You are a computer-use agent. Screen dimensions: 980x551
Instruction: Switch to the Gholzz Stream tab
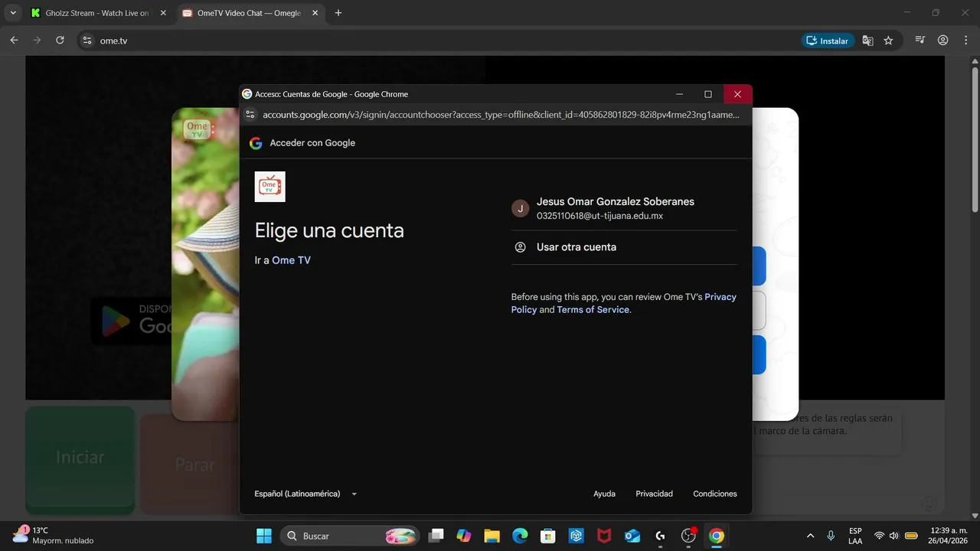coord(98,13)
